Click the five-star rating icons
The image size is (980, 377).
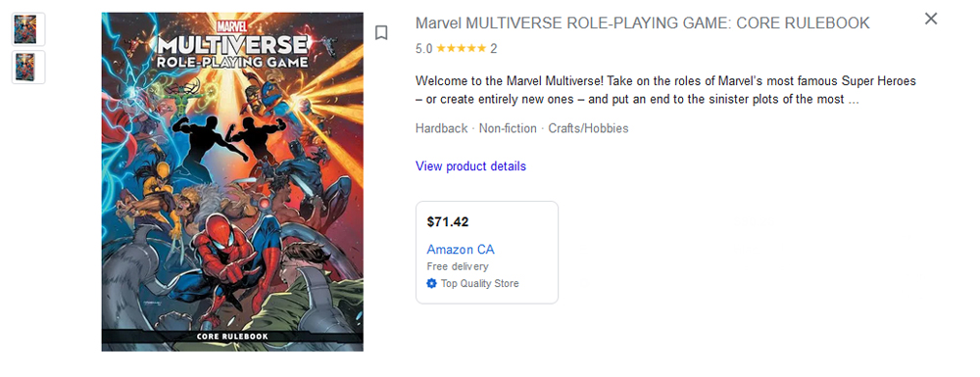pyautogui.click(x=461, y=48)
